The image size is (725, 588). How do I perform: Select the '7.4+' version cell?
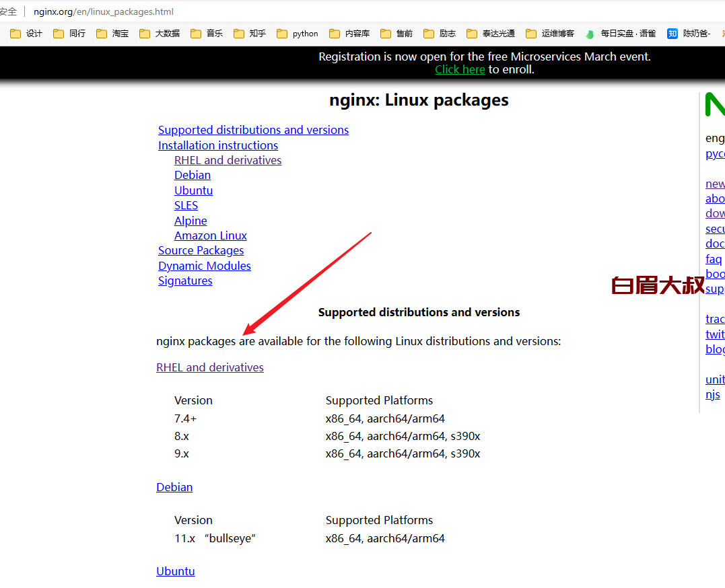185,419
